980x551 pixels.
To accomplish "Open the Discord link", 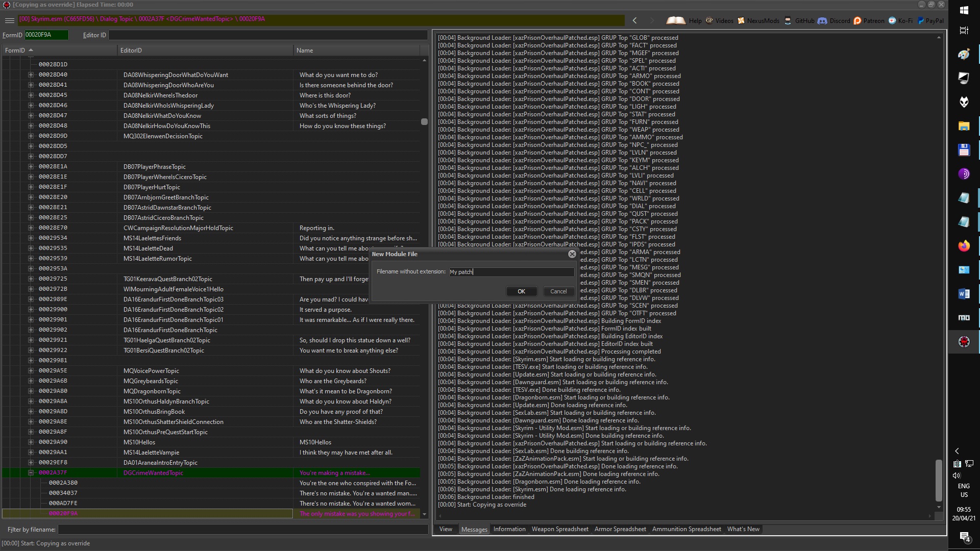I will point(834,20).
